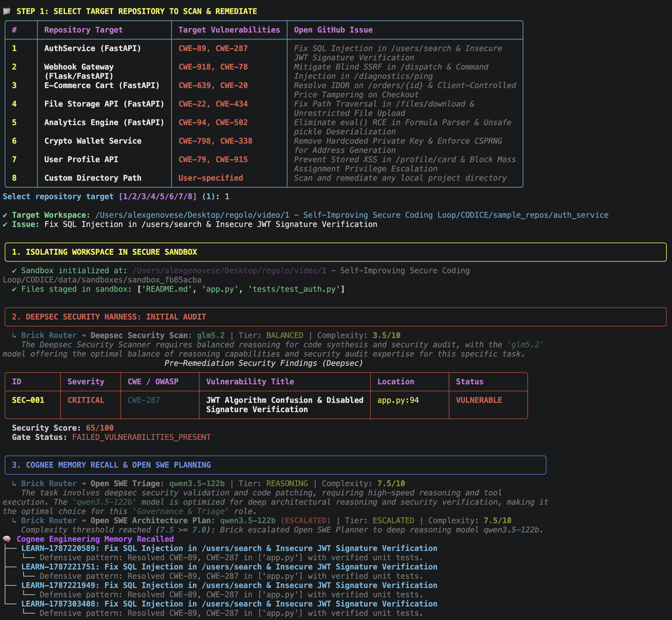Click the 'Location' column header
The width and height of the screenshot is (672, 620).
coord(396,382)
